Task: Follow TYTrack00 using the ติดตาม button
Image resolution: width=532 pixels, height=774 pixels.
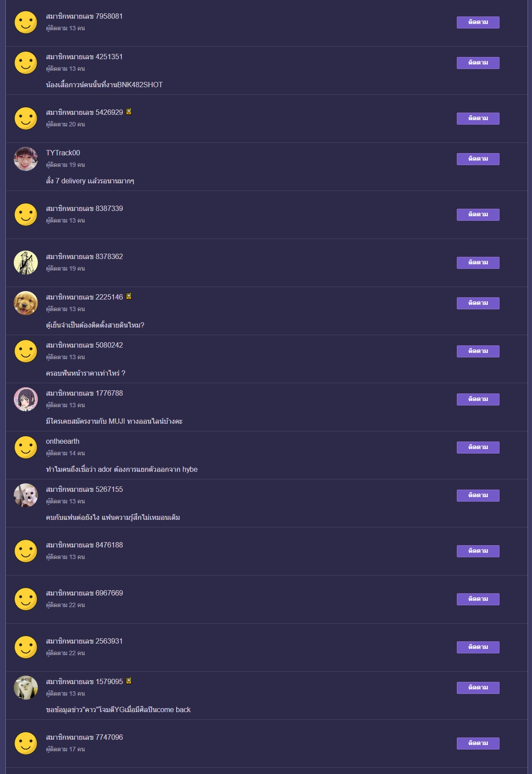Action: pos(478,159)
